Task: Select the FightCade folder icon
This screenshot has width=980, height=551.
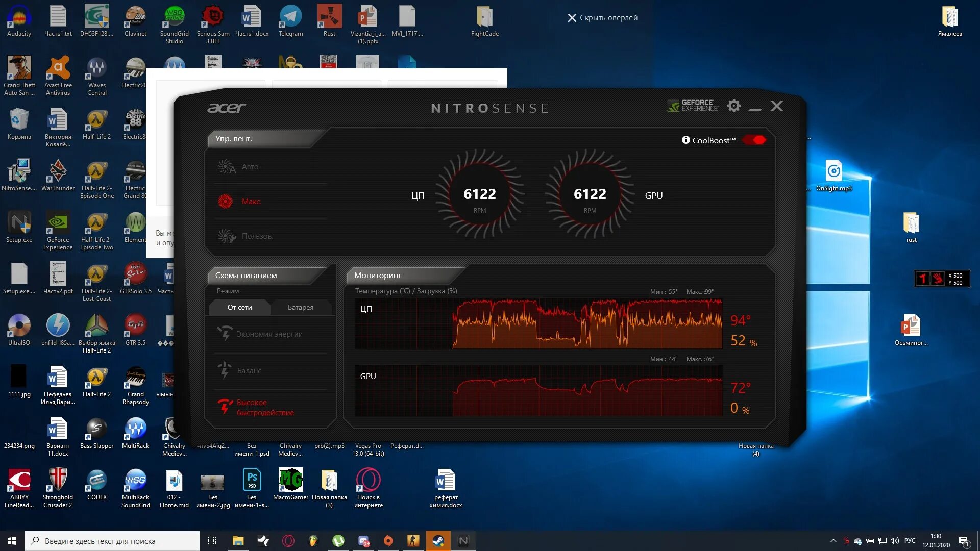Action: pos(484,21)
